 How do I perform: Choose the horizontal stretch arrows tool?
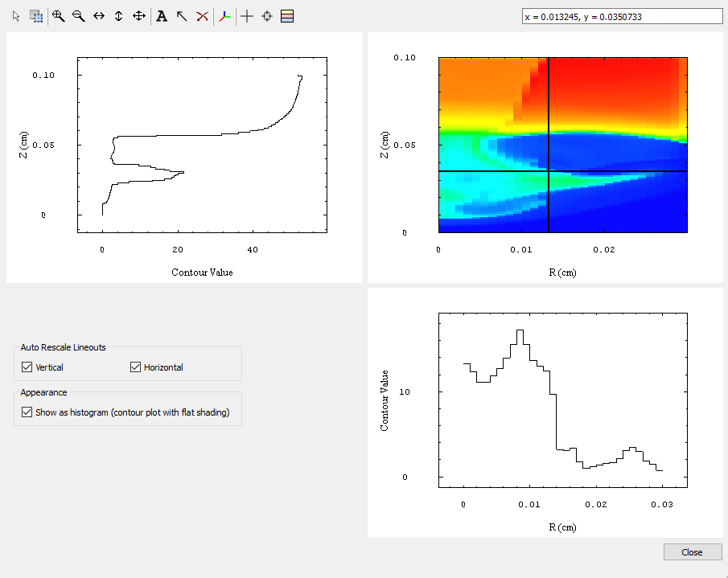click(x=98, y=16)
